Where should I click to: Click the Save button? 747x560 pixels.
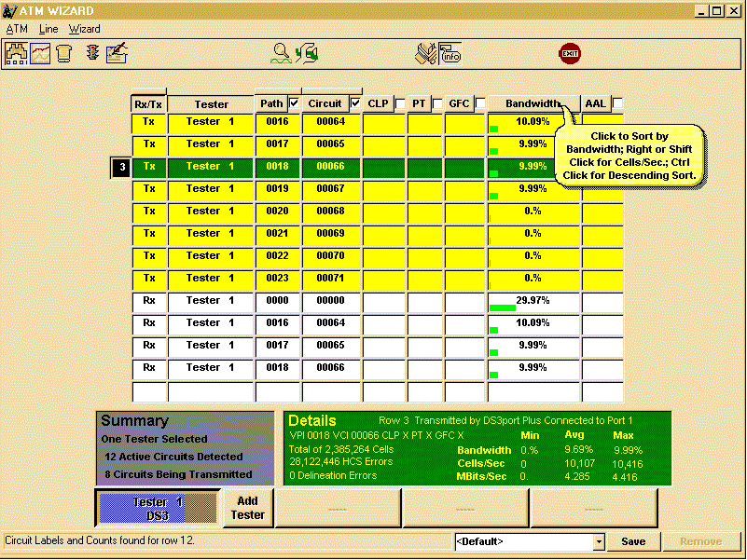coord(633,541)
